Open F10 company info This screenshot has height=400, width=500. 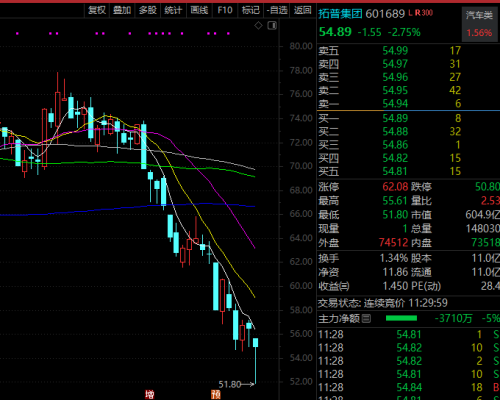(225, 10)
